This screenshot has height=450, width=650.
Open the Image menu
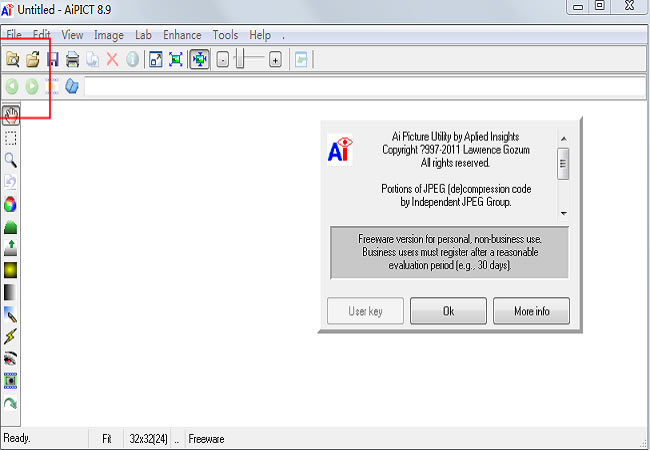109,35
